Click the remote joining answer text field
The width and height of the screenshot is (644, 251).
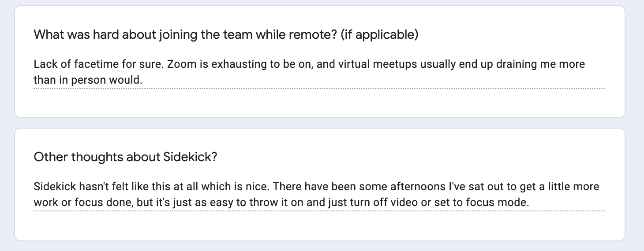coord(319,73)
